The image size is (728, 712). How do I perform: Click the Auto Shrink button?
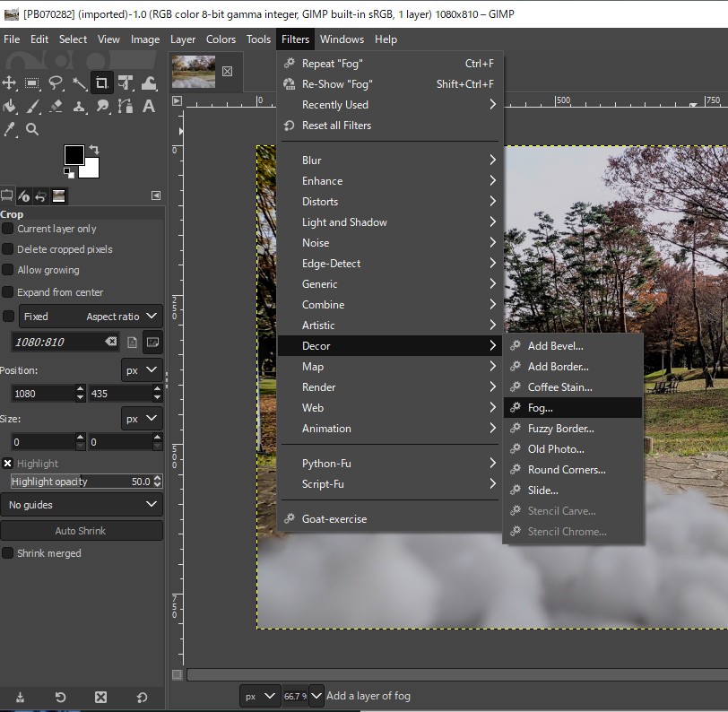pos(82,530)
